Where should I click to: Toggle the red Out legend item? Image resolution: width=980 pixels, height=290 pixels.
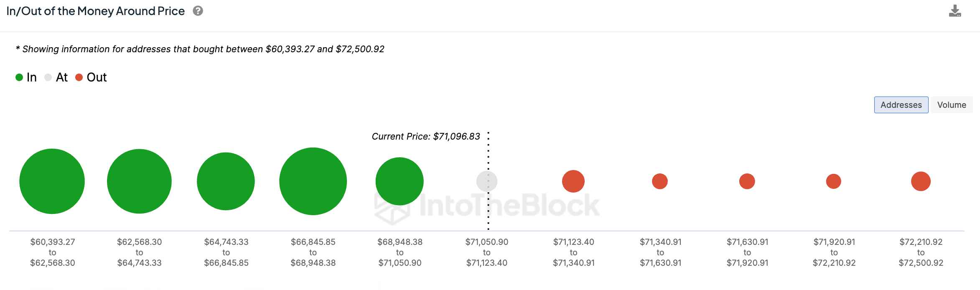[x=91, y=77]
